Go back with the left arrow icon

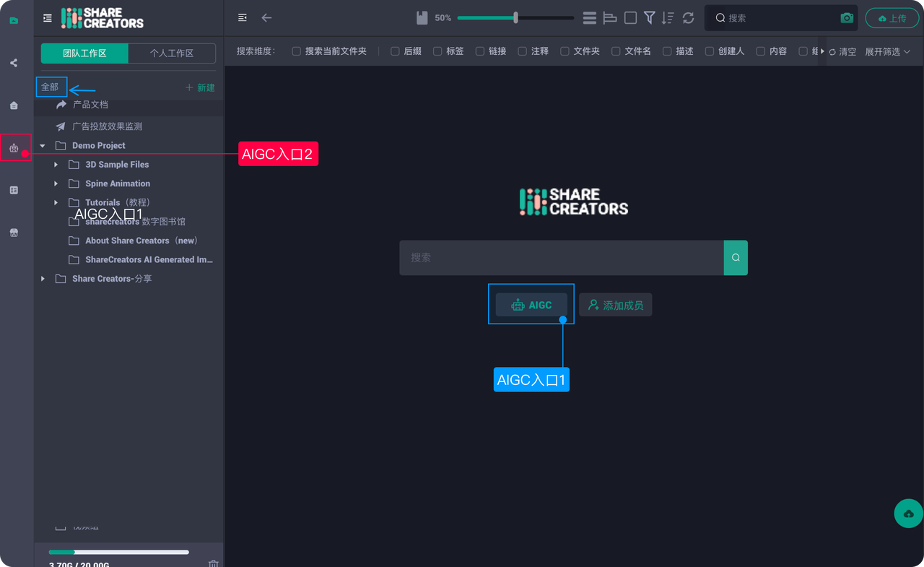coord(266,17)
